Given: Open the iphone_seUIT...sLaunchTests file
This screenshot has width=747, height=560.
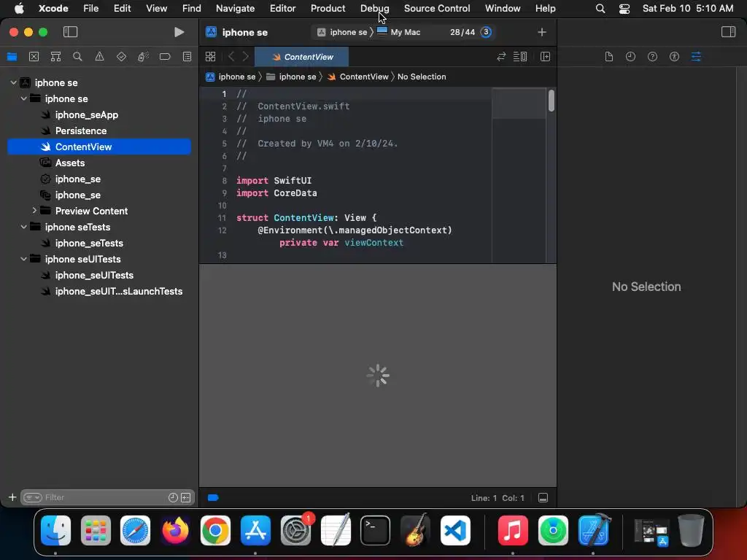Looking at the screenshot, I should (x=119, y=291).
